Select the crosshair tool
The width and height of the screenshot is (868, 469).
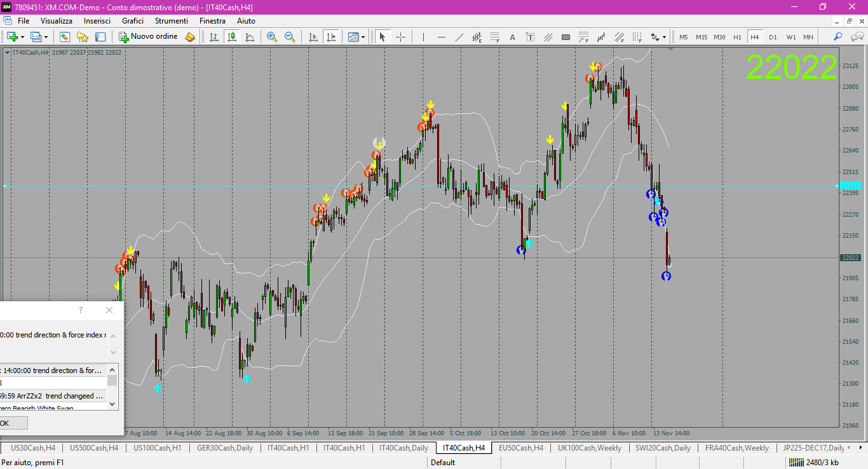coord(400,37)
